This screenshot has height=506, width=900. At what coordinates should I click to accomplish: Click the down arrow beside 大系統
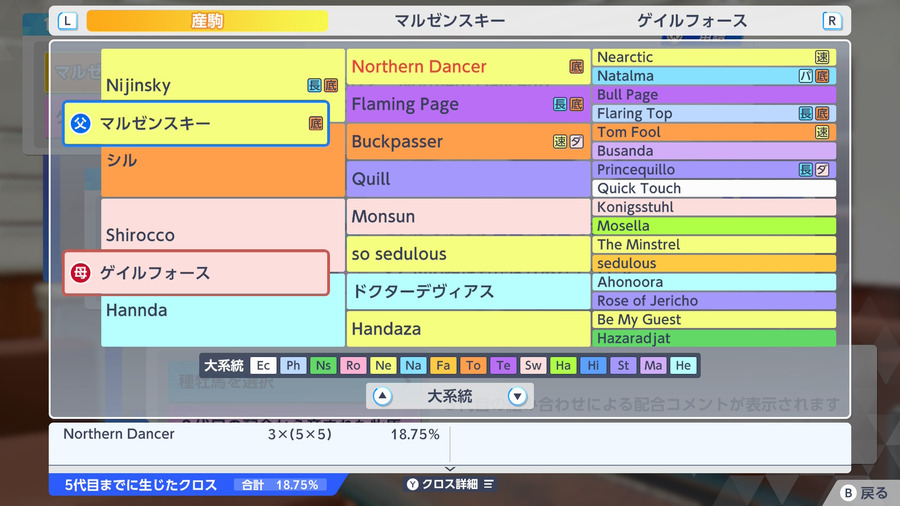pos(517,396)
